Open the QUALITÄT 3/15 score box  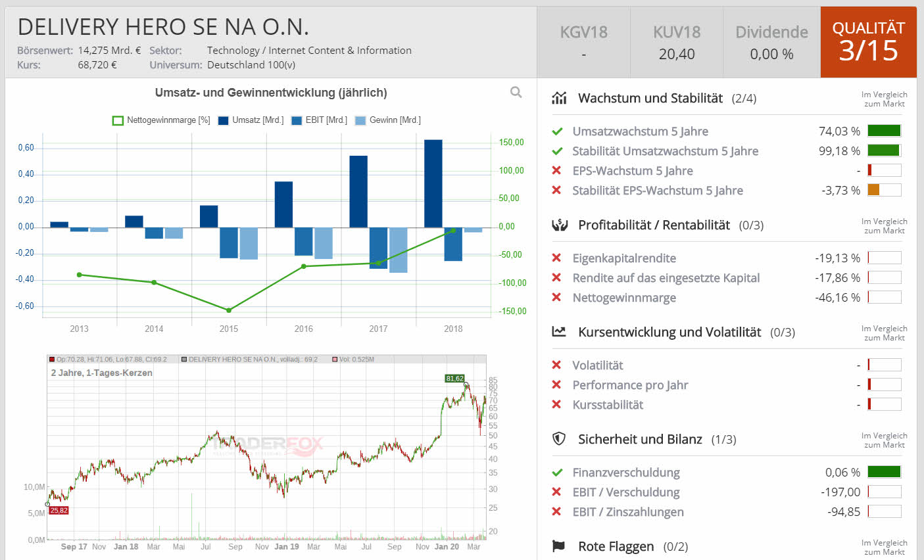tap(869, 42)
